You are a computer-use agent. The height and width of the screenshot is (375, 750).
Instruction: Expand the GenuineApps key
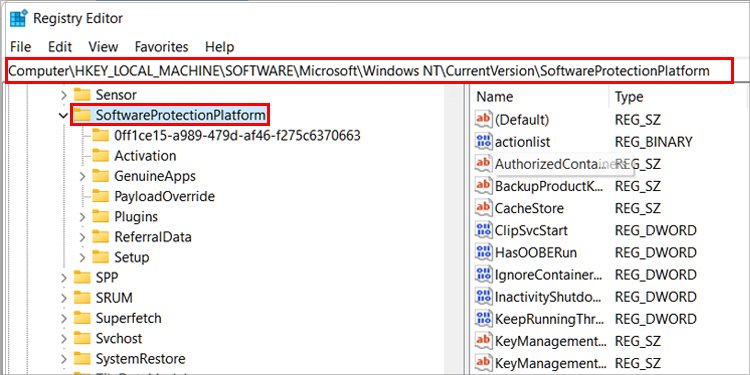(x=82, y=176)
